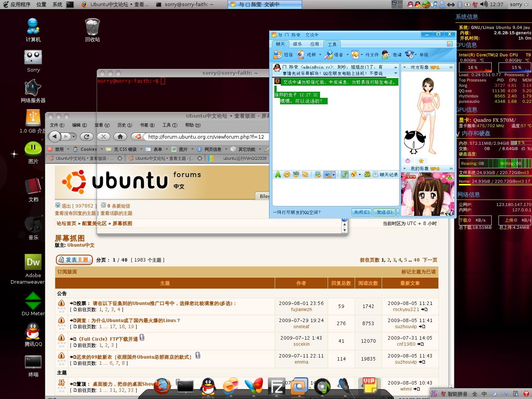
Task: Open the 回收站 trash desktop icon
Action: coord(92,30)
